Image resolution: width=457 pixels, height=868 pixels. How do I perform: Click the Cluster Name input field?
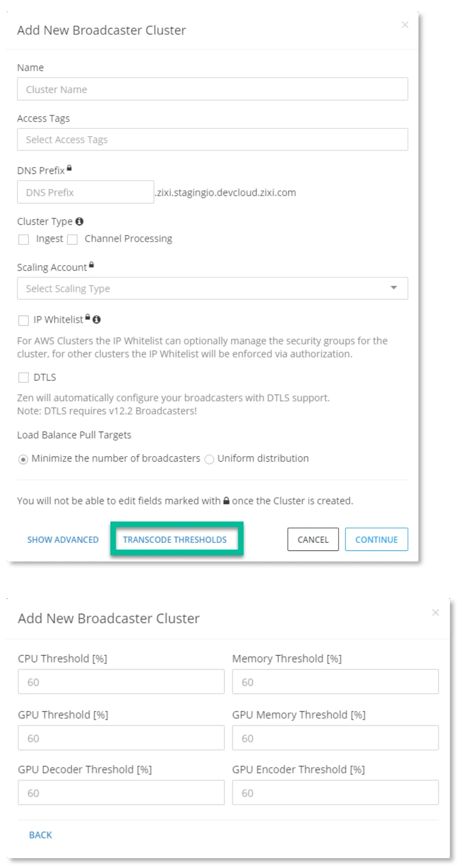point(212,89)
